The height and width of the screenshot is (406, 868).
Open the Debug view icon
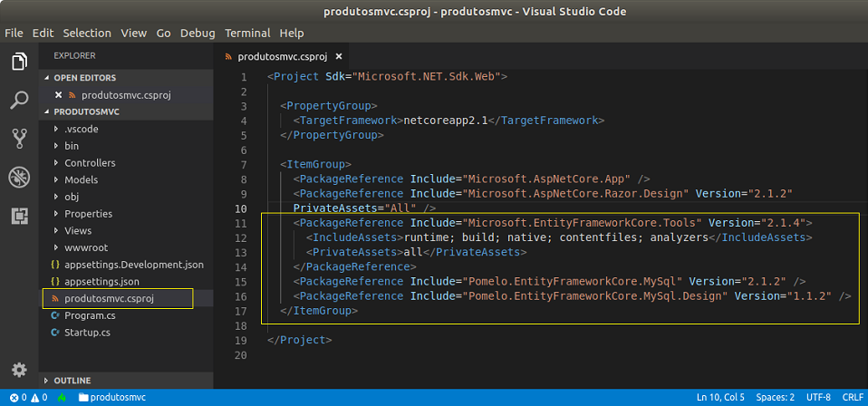19,178
